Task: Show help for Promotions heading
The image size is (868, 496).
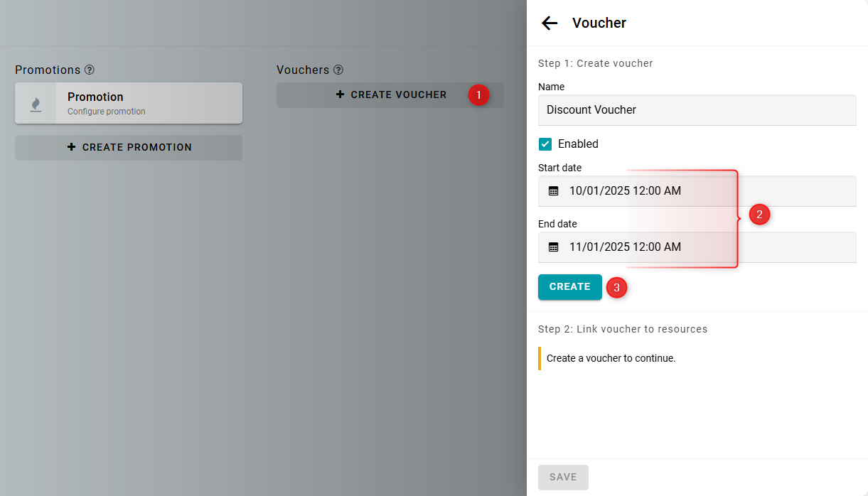Action: pos(90,70)
